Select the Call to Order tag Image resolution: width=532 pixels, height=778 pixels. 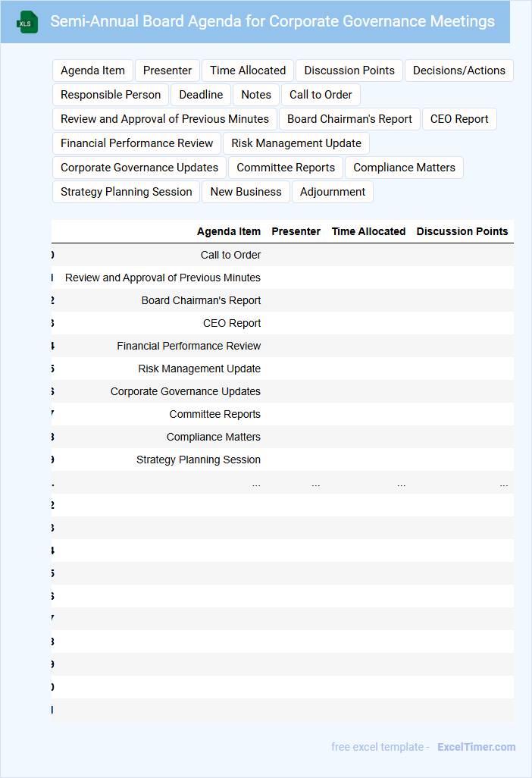tap(321, 95)
